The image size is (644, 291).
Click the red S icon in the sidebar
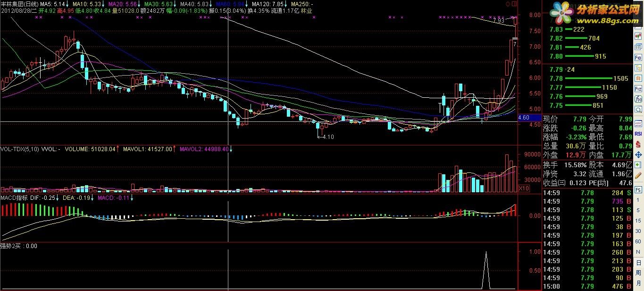tap(638, 144)
